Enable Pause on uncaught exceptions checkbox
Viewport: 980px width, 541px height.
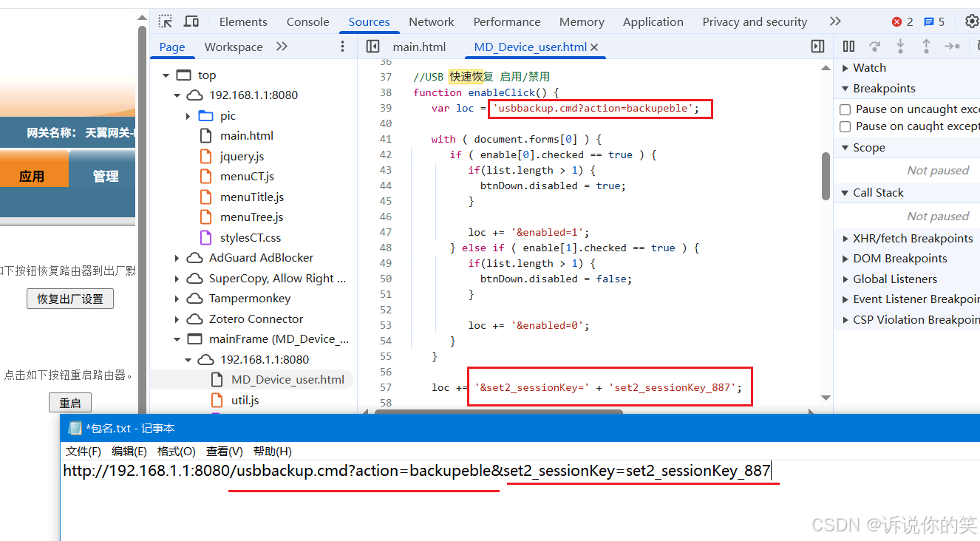(845, 109)
